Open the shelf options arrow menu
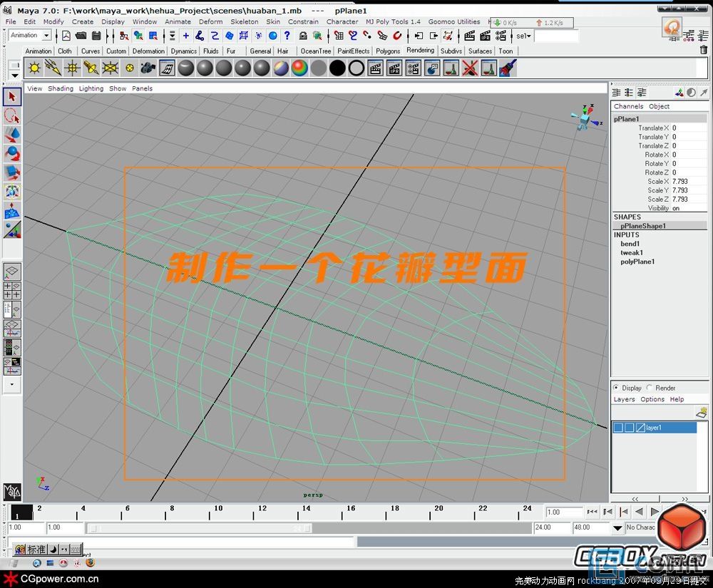This screenshot has width=713, height=588. coord(14,76)
